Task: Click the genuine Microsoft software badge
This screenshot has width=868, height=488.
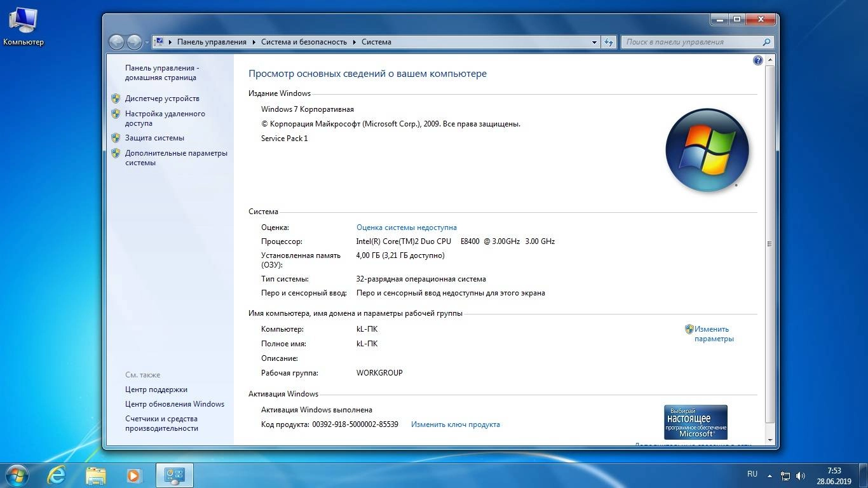Action: click(x=696, y=422)
